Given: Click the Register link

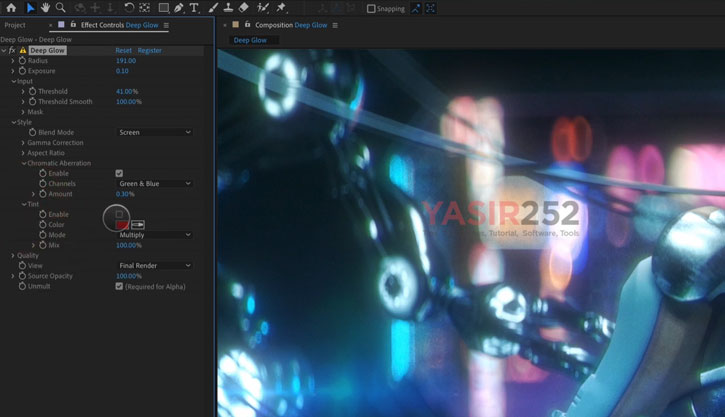Looking at the screenshot, I should [150, 50].
